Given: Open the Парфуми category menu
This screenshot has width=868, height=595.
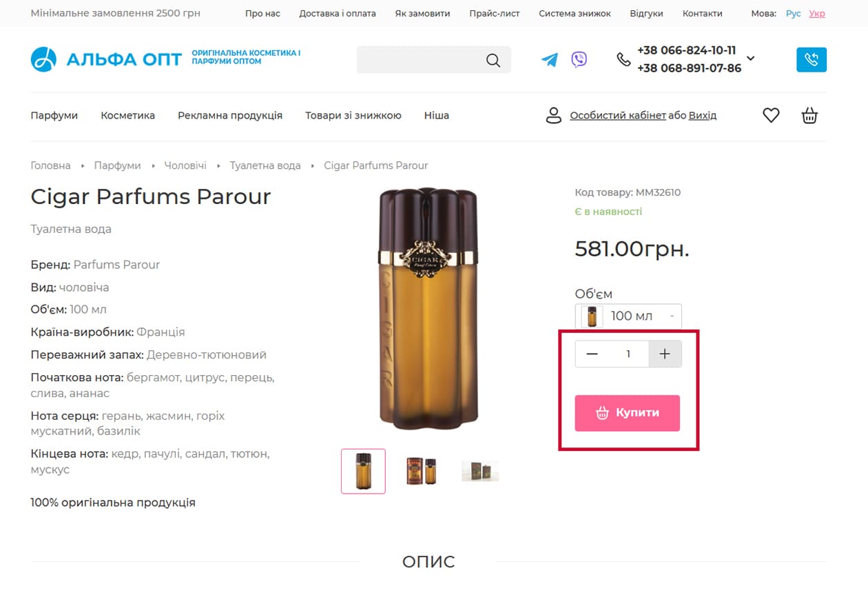Looking at the screenshot, I should (x=54, y=115).
